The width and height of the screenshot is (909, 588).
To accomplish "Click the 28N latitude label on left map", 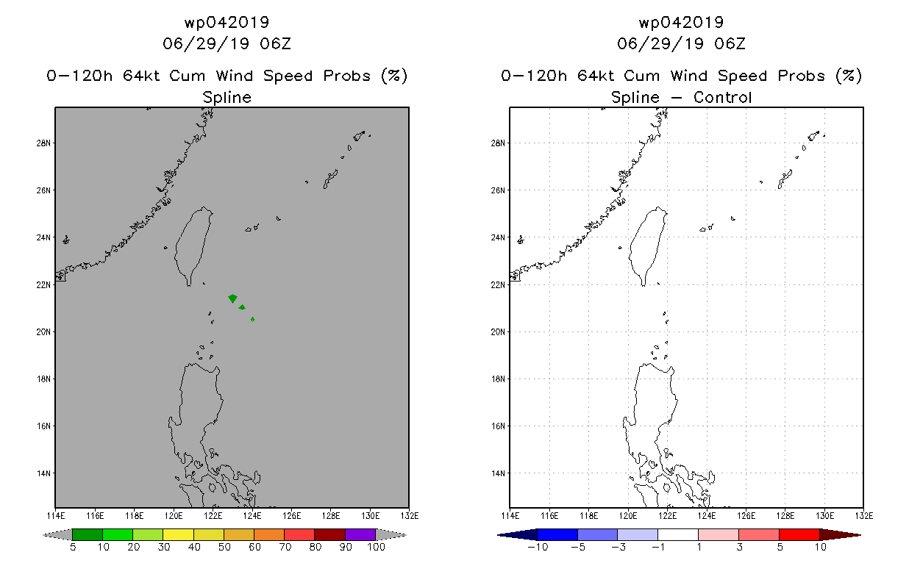I will click(43, 143).
